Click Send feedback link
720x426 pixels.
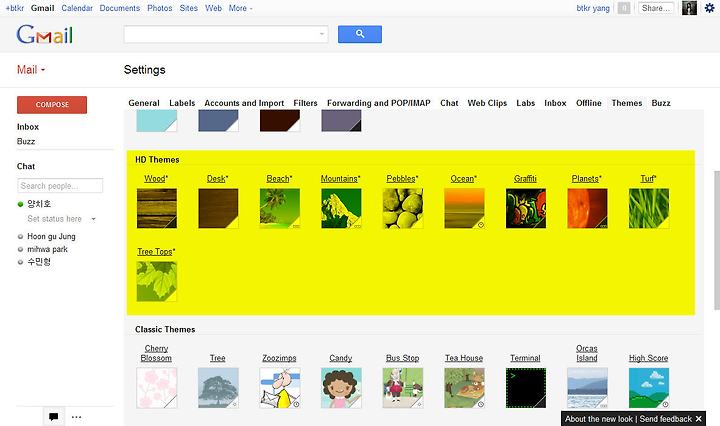pos(665,419)
